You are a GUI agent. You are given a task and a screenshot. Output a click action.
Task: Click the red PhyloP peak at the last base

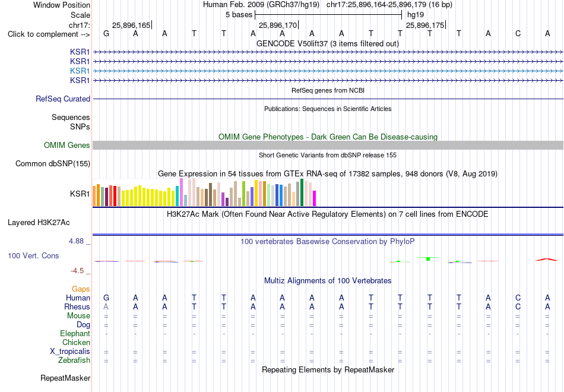coord(547,259)
